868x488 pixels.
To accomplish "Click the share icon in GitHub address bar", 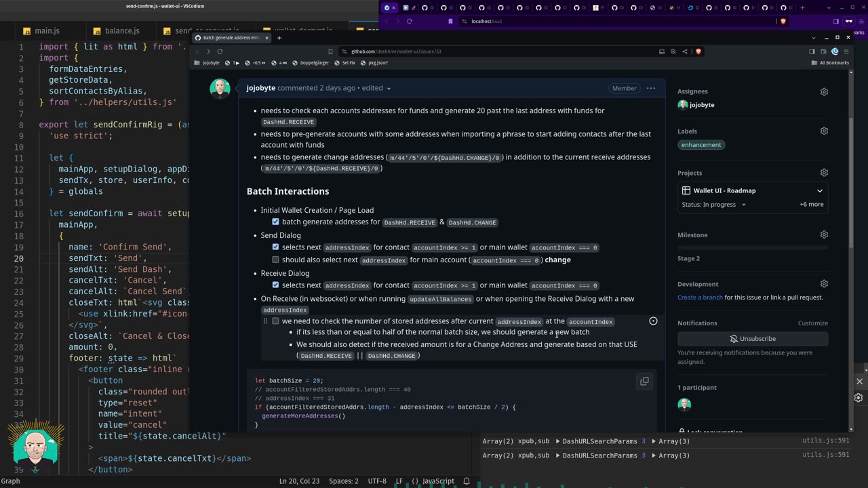I will click(x=685, y=52).
